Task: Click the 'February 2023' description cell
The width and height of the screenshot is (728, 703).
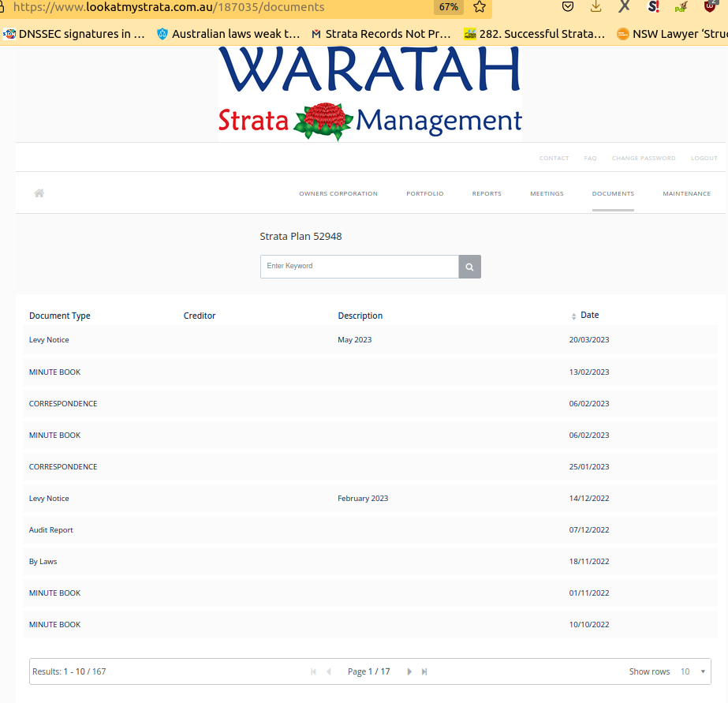Action: click(x=363, y=498)
